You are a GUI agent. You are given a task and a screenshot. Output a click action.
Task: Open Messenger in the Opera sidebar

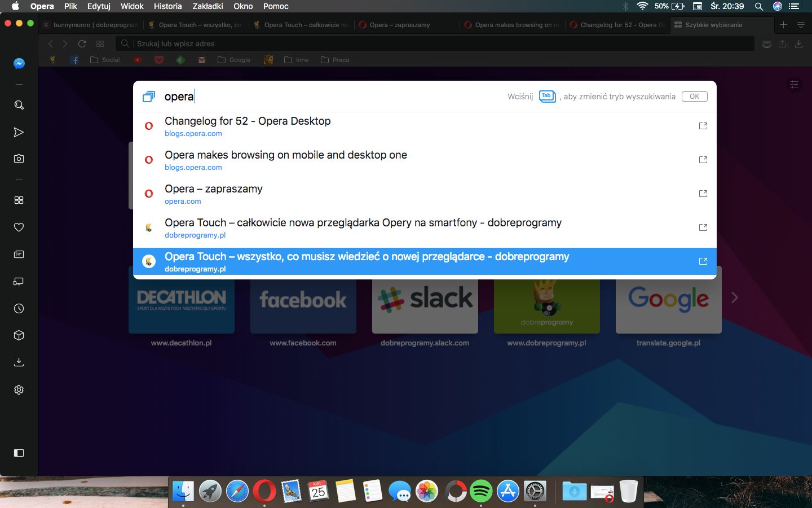click(x=19, y=64)
